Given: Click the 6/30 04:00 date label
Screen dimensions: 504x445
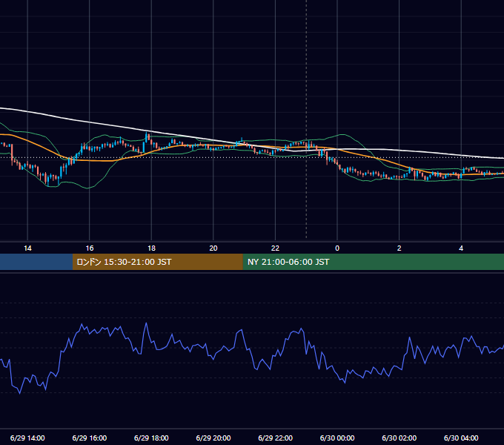Looking at the screenshot, I should tap(461, 438).
